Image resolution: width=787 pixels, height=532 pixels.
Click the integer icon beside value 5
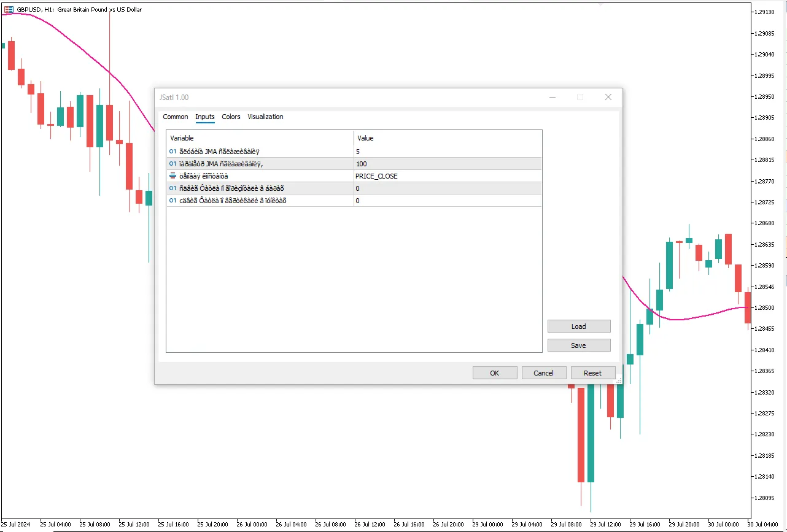pos(173,152)
